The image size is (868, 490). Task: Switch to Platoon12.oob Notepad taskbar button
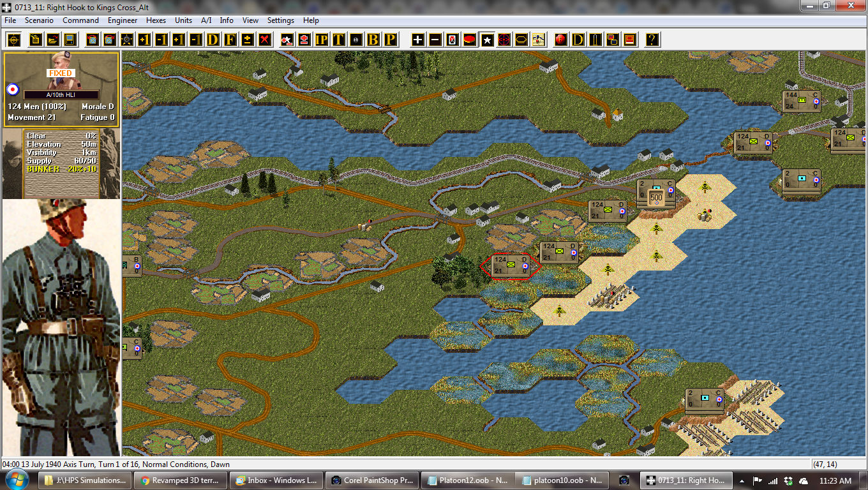(469, 480)
